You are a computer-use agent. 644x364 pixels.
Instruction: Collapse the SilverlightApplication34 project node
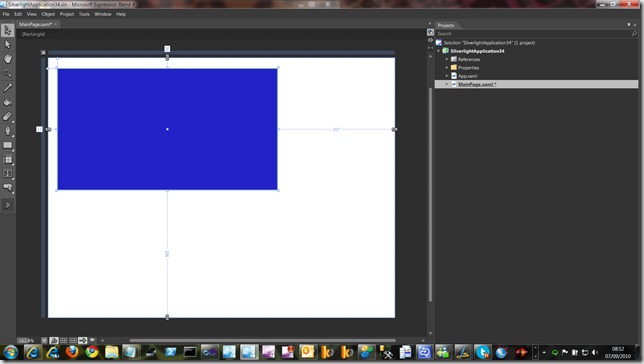(439, 51)
